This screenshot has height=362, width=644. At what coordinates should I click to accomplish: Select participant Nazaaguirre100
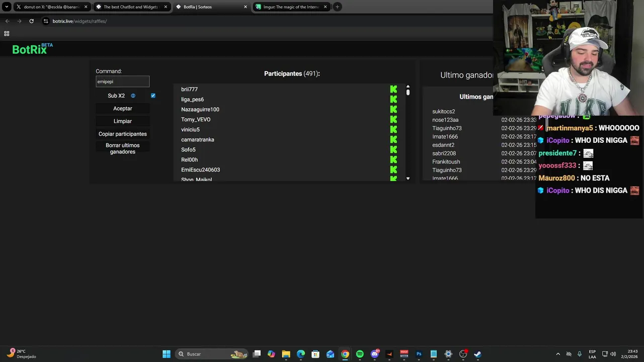point(200,109)
